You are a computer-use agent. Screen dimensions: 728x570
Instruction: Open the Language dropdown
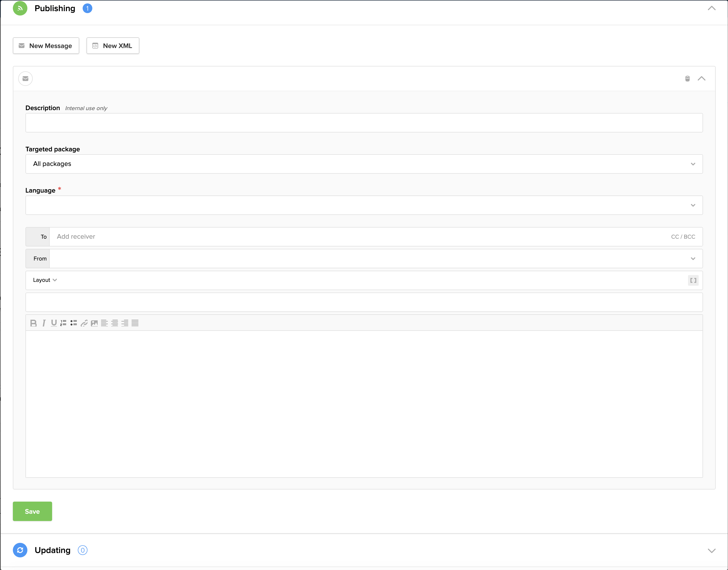tap(364, 205)
